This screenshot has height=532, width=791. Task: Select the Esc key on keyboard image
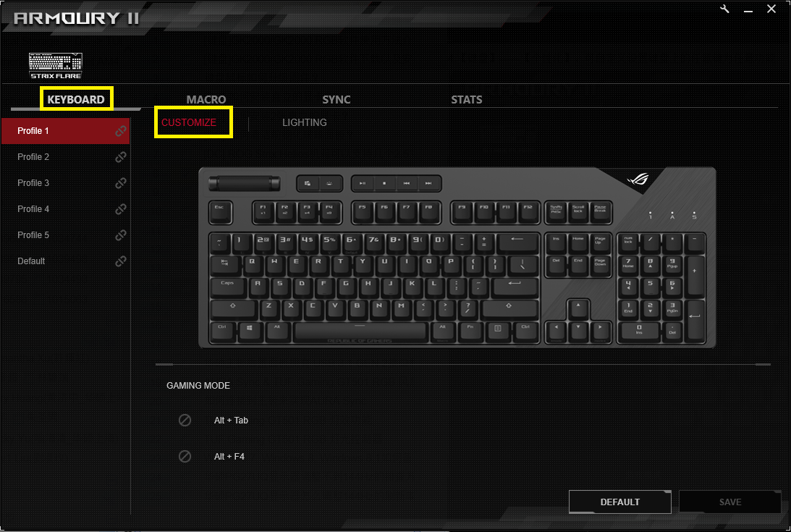point(220,213)
